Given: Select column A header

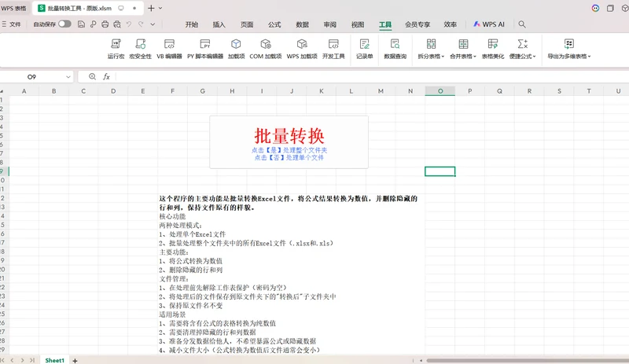Looking at the screenshot, I should click(x=24, y=91).
